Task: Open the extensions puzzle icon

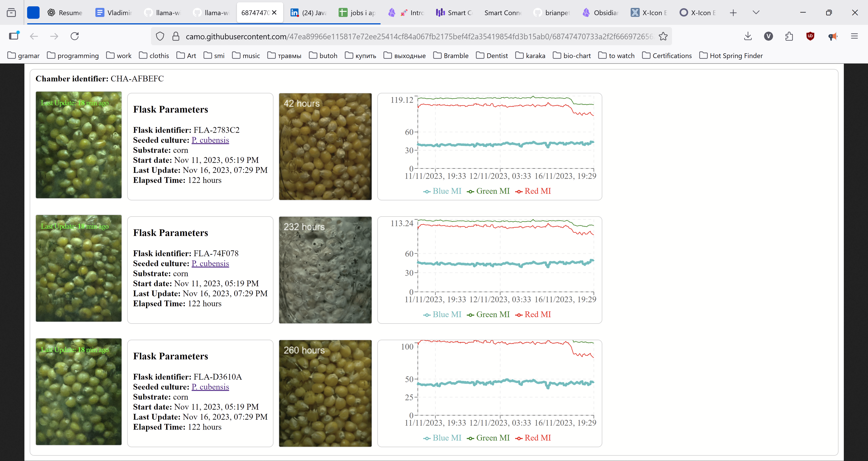Action: coord(789,36)
